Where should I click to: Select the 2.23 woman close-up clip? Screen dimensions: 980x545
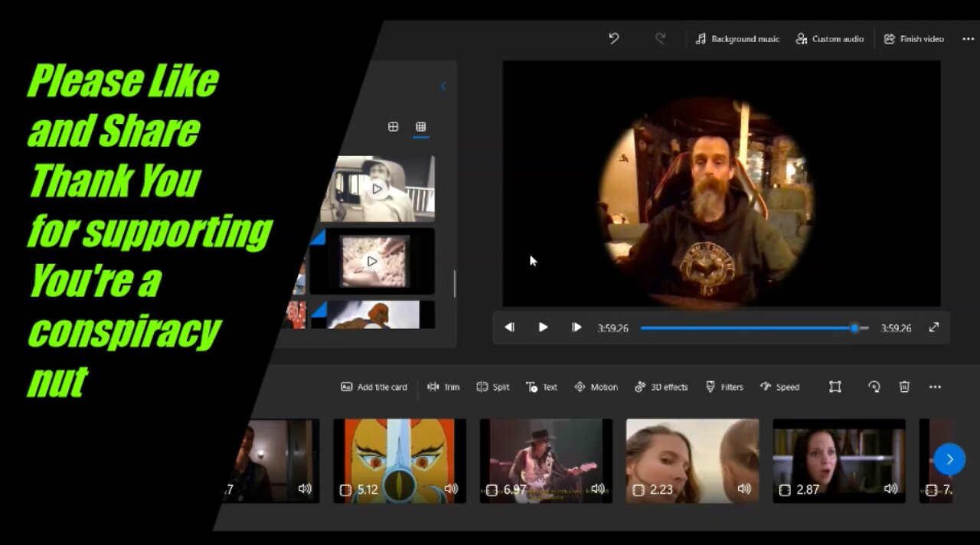pyautogui.click(x=693, y=461)
